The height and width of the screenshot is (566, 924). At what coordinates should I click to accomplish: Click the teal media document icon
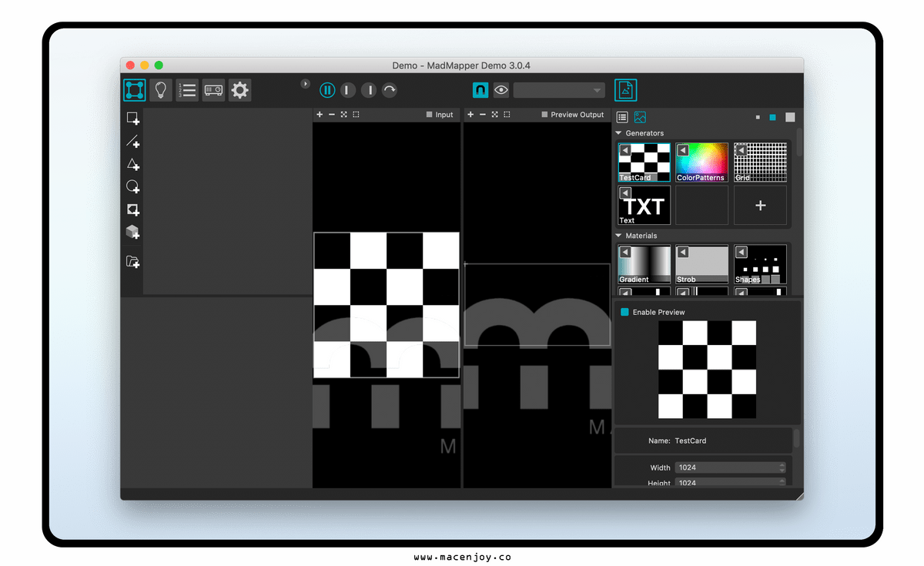point(625,90)
